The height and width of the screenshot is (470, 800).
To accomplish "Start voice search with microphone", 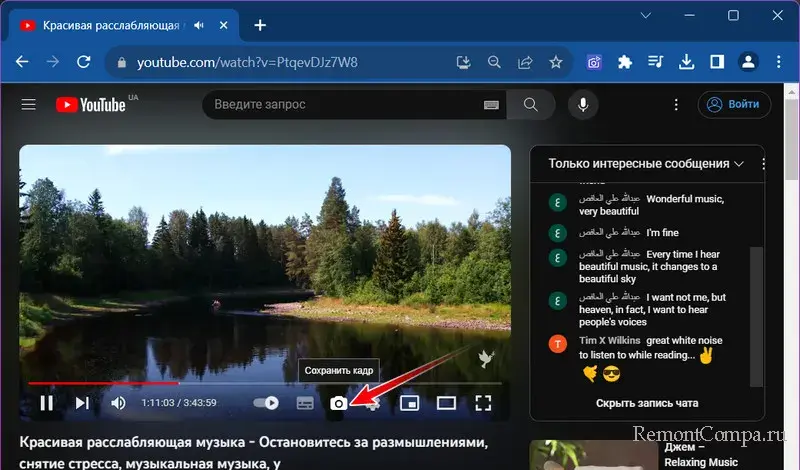I will (583, 105).
